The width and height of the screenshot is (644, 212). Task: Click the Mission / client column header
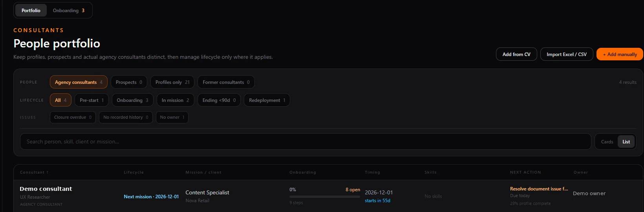point(203,172)
